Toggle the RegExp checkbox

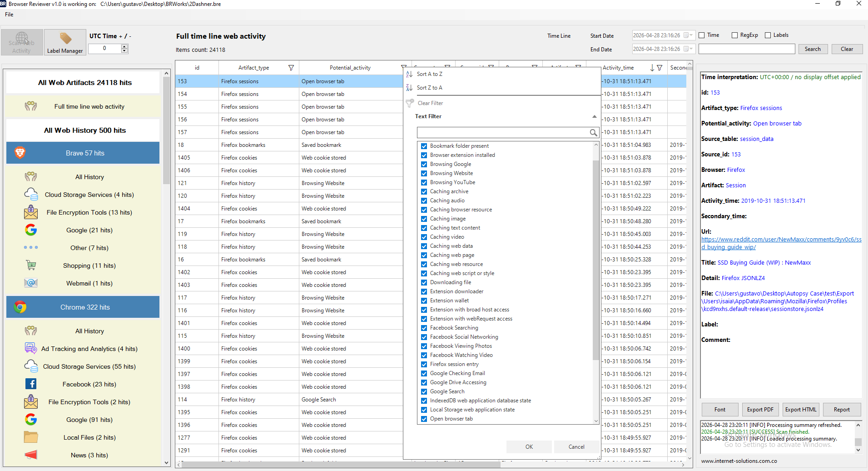734,35
